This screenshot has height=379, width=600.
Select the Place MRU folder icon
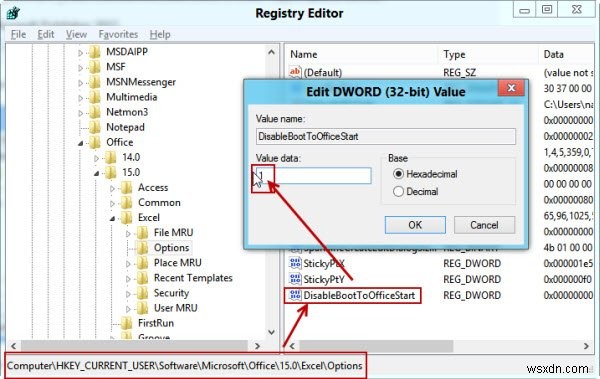[x=142, y=263]
